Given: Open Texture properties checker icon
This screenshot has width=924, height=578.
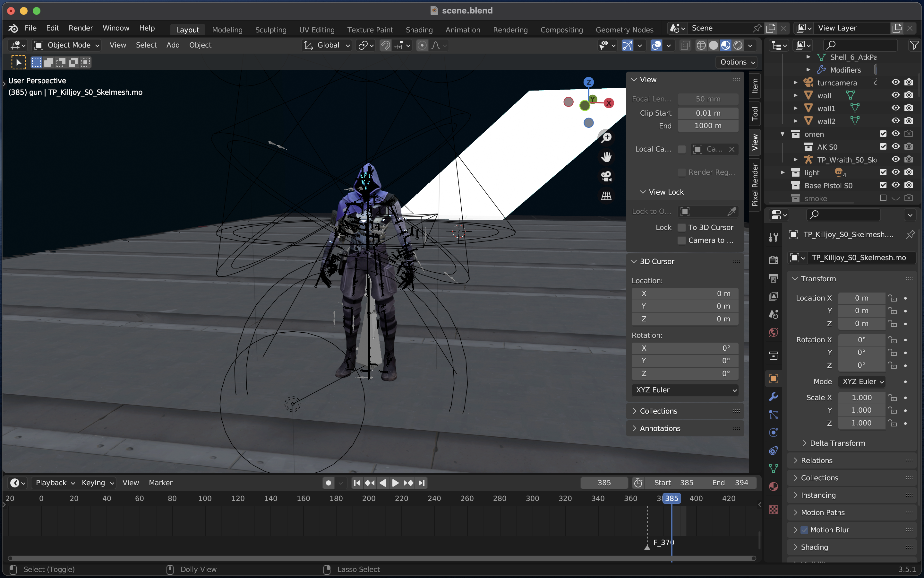Looking at the screenshot, I should [x=774, y=510].
